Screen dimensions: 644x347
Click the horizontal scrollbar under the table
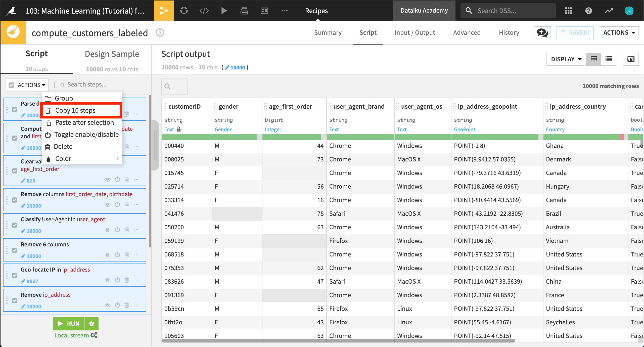(338, 341)
